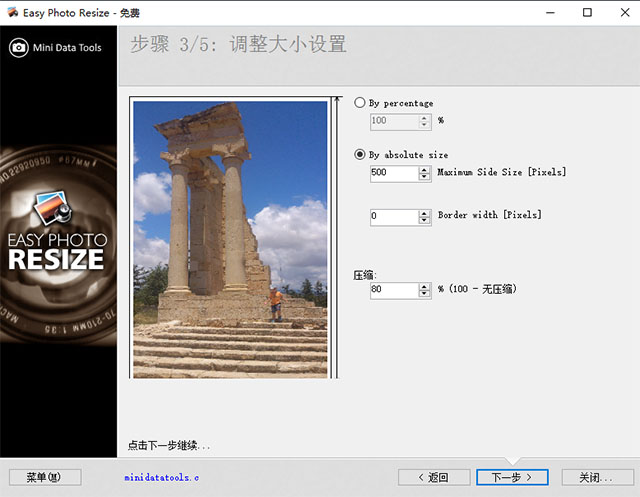Screen dimensions: 640x497
Task: Increase the Border width value
Action: pos(425,212)
